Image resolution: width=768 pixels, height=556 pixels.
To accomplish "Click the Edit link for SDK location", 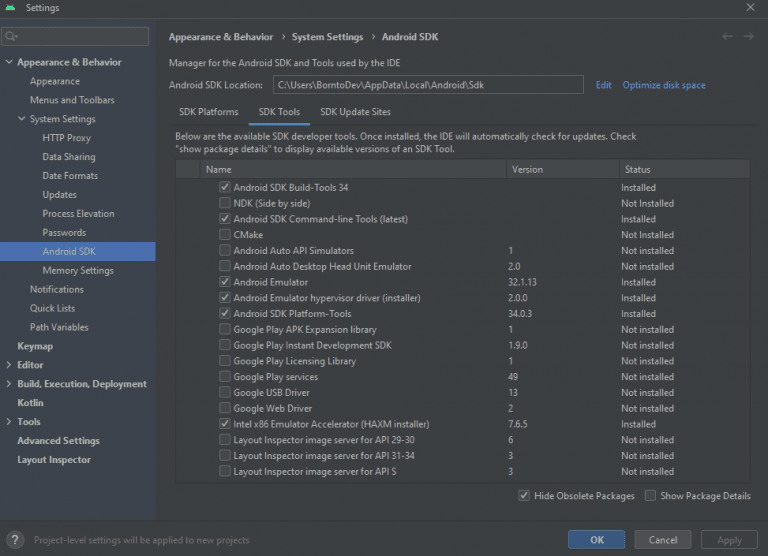I will point(603,86).
